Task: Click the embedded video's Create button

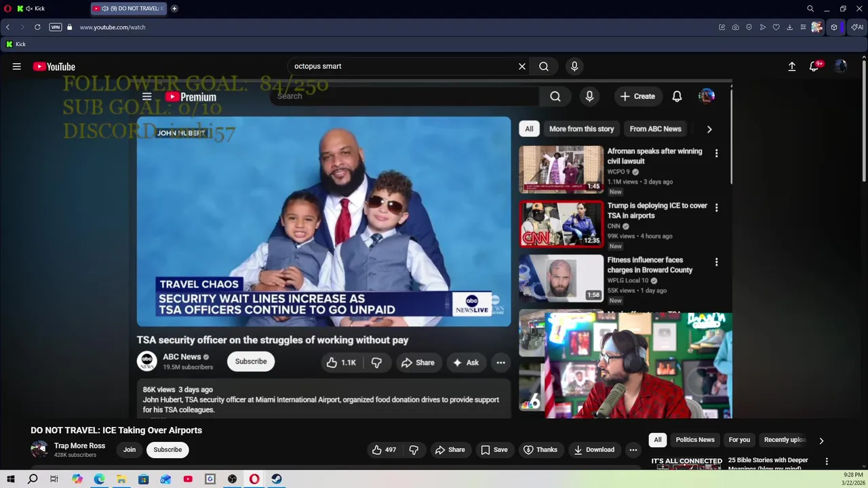Action: click(x=637, y=96)
